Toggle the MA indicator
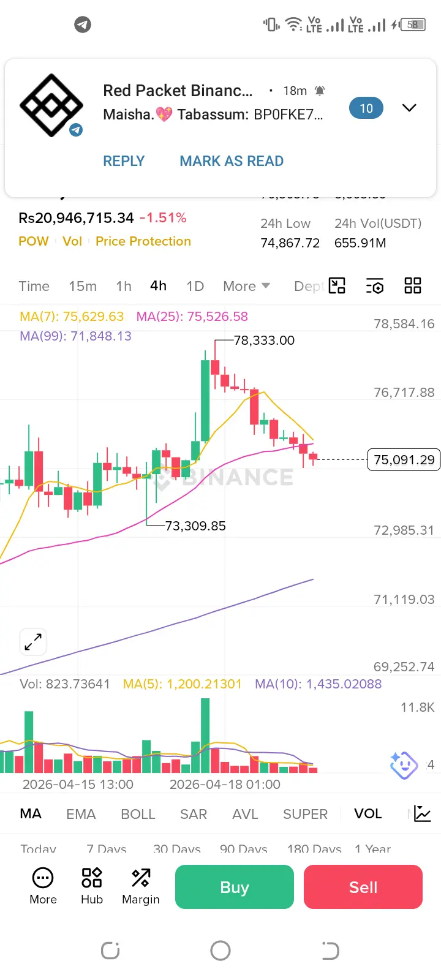This screenshot has width=441, height=980. point(31,813)
